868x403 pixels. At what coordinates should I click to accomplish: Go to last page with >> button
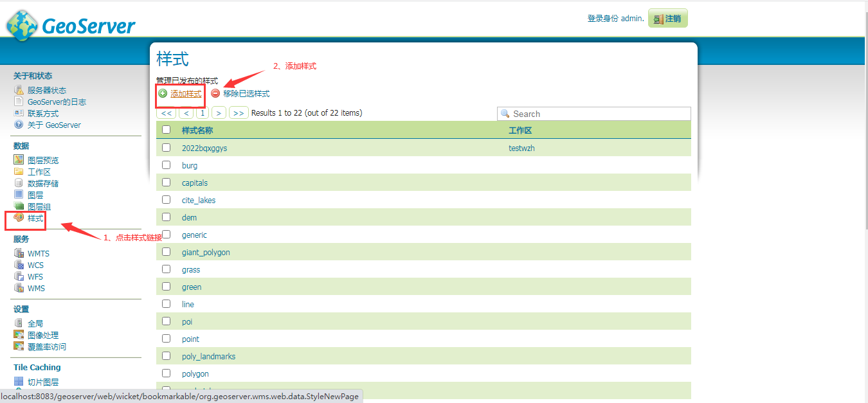(239, 113)
